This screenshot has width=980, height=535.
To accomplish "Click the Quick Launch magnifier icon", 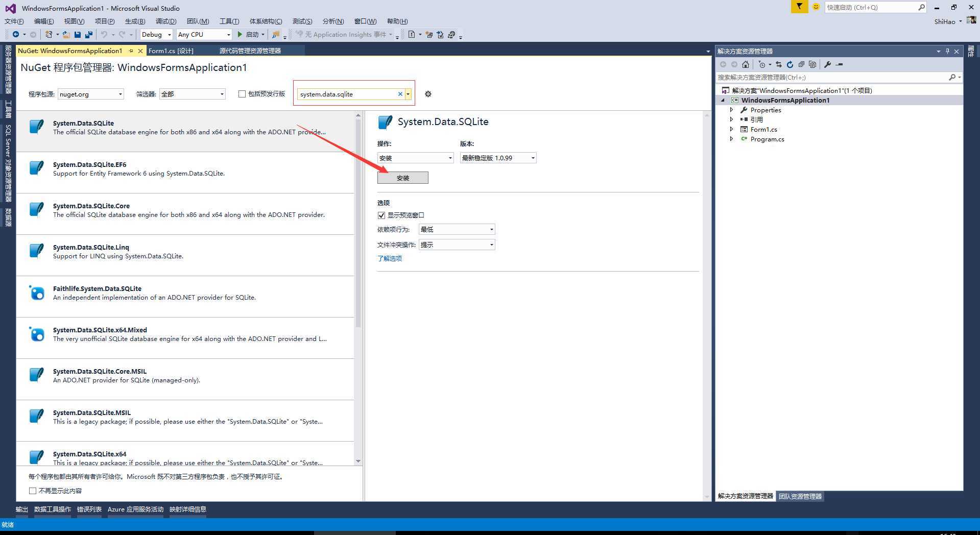I will coord(921,7).
